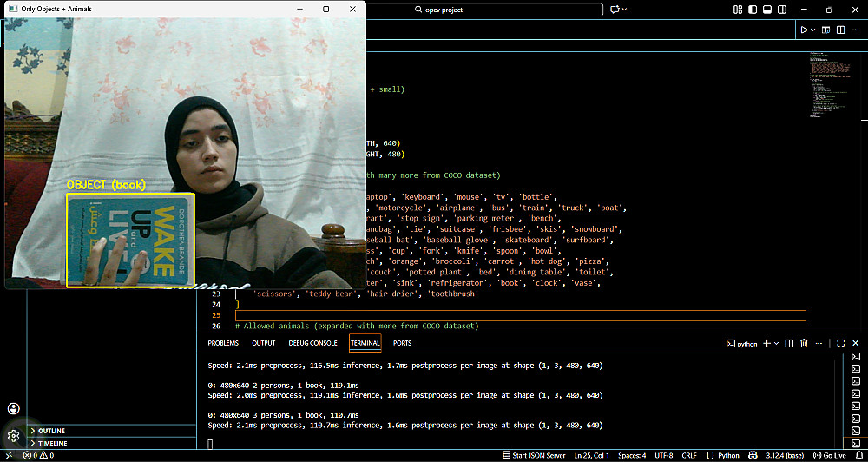Click line number 26 in the gutter
Image resolution: width=868 pixels, height=462 pixels.
click(x=216, y=326)
